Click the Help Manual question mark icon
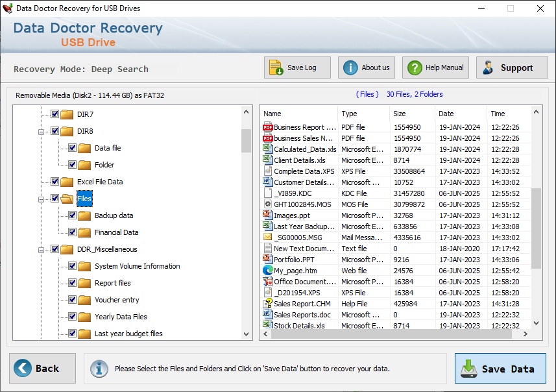Screen dimensions: 556x392 [x=415, y=67]
